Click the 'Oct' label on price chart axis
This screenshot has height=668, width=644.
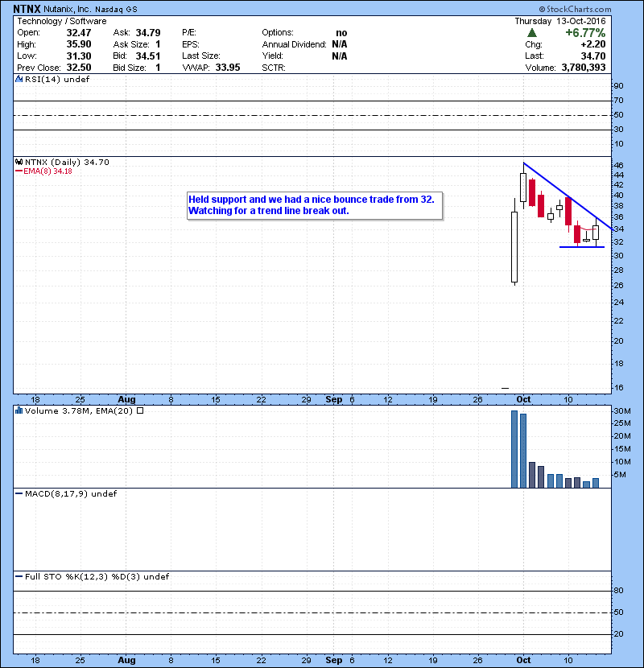click(523, 399)
